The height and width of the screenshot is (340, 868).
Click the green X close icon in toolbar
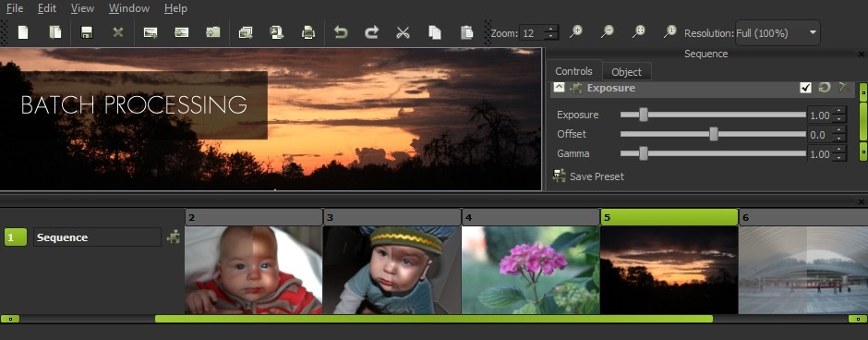coord(118,32)
